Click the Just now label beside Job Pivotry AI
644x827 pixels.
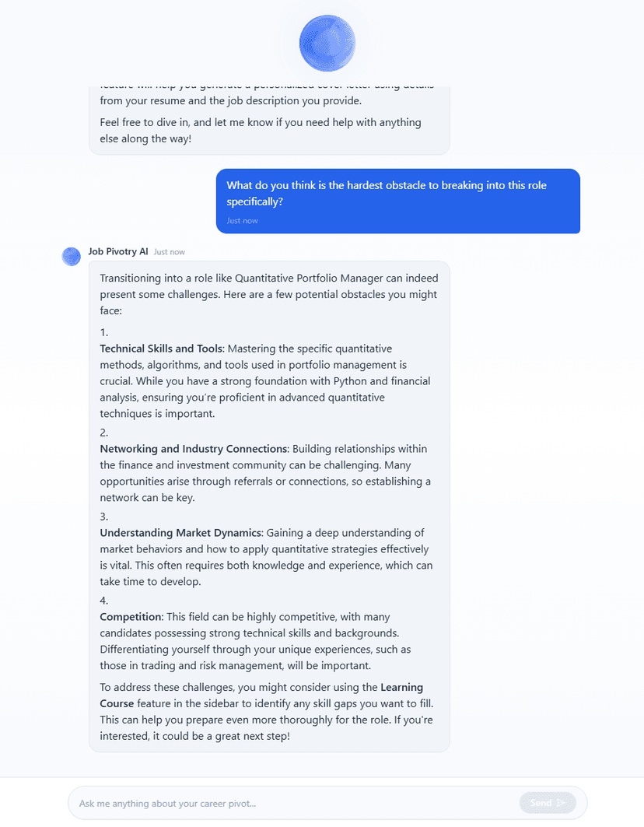[x=170, y=251]
